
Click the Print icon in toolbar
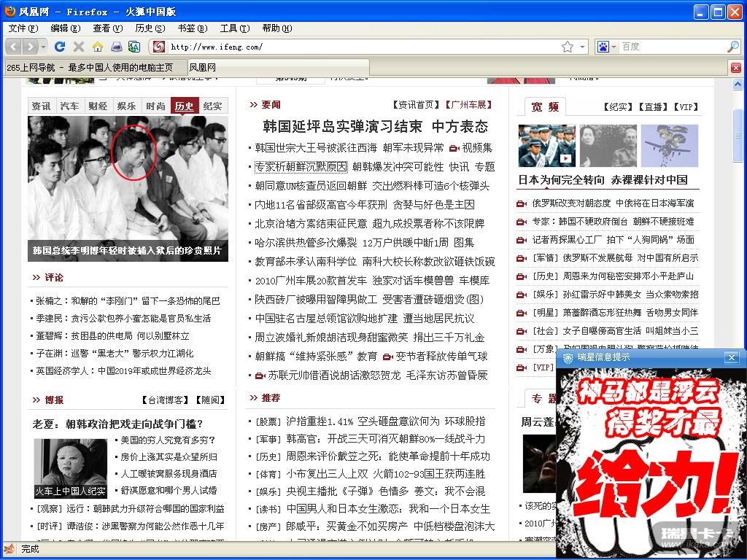coord(116,47)
